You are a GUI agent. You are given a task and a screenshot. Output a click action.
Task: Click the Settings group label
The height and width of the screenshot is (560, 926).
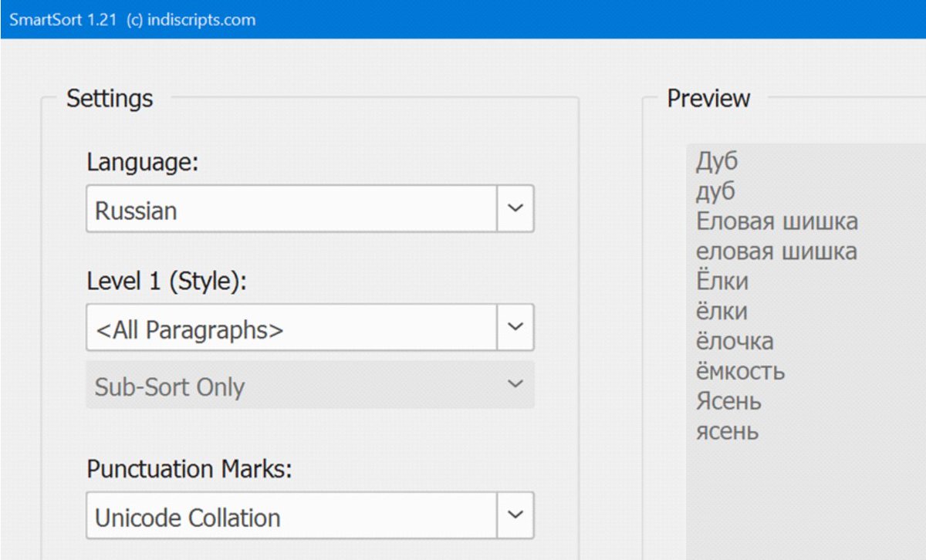[109, 98]
